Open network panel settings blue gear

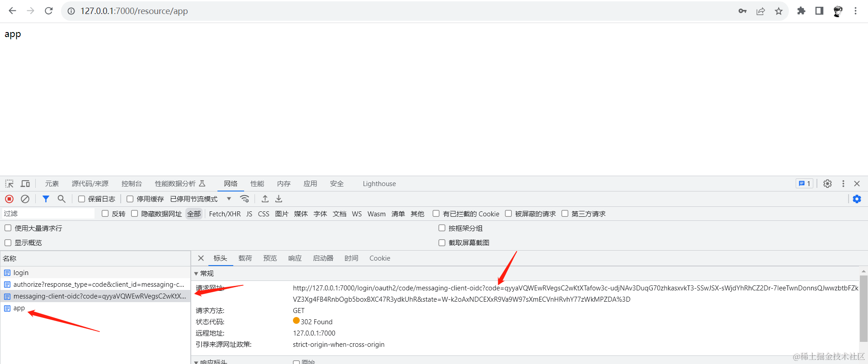857,199
